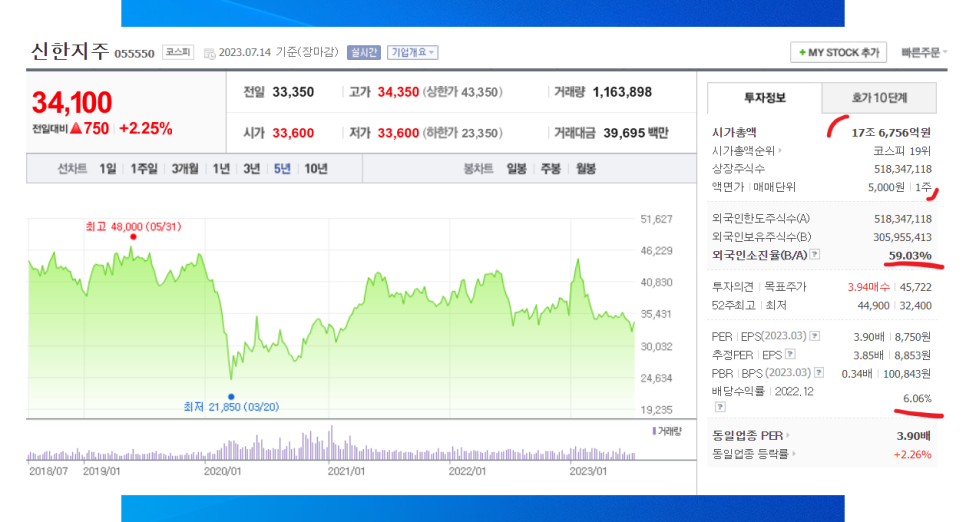966x522 pixels.
Task: Show the 주봉 candlestick chart
Action: click(x=551, y=168)
